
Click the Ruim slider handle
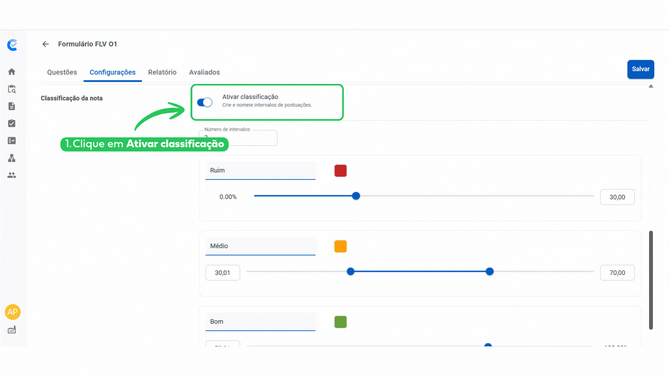pyautogui.click(x=356, y=196)
